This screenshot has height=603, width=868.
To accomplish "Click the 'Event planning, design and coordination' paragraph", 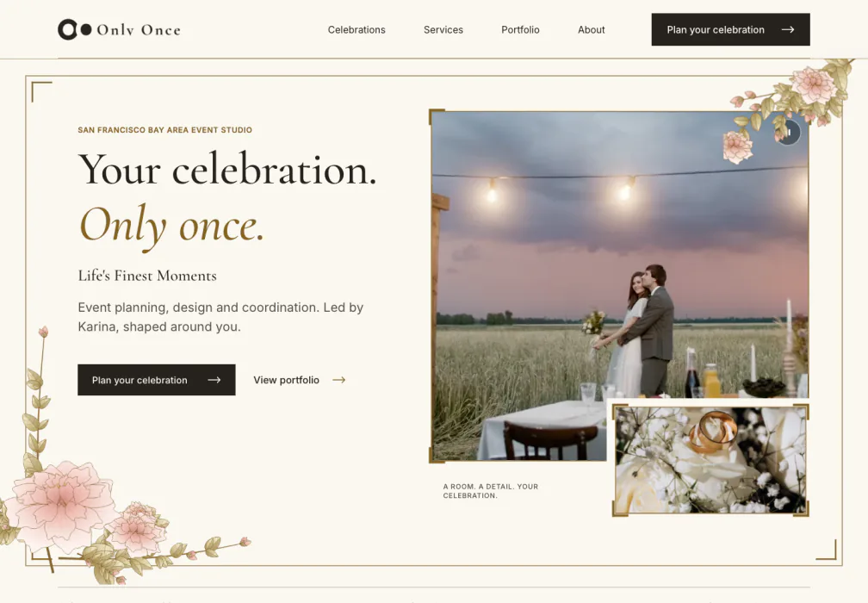I will 220,317.
